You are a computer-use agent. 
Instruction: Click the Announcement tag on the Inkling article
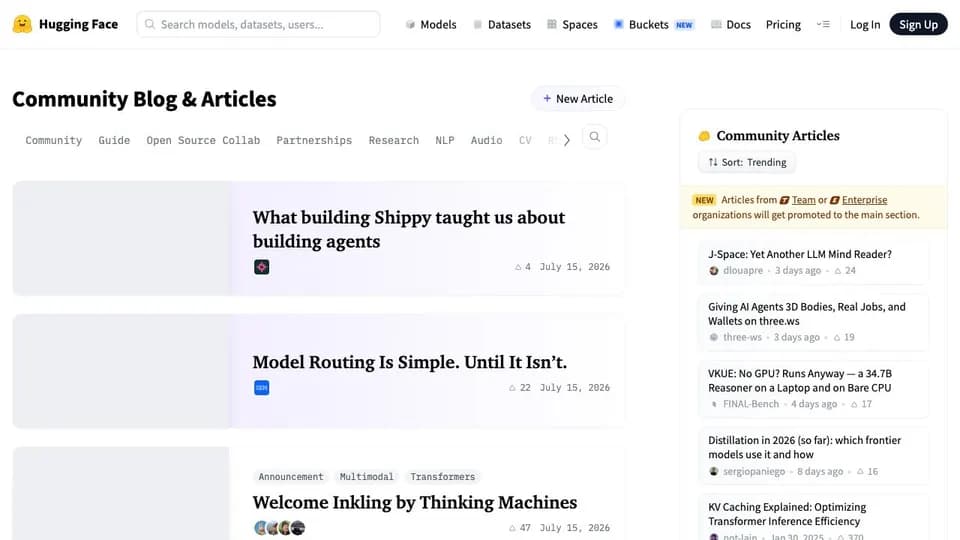pyautogui.click(x=291, y=476)
